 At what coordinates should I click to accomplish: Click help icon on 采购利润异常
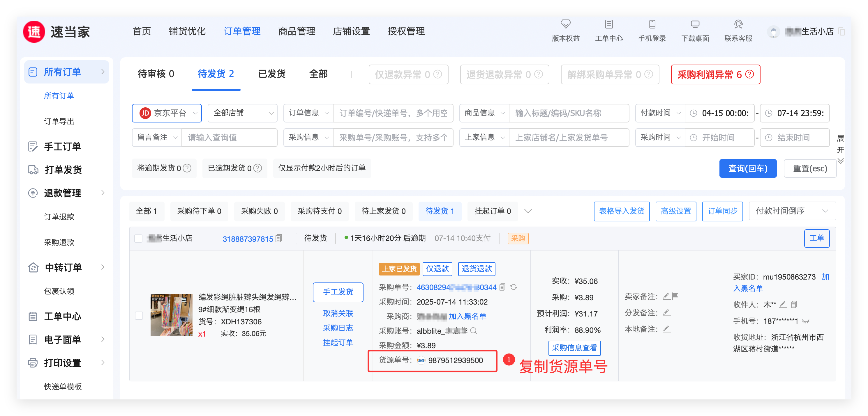(750, 74)
